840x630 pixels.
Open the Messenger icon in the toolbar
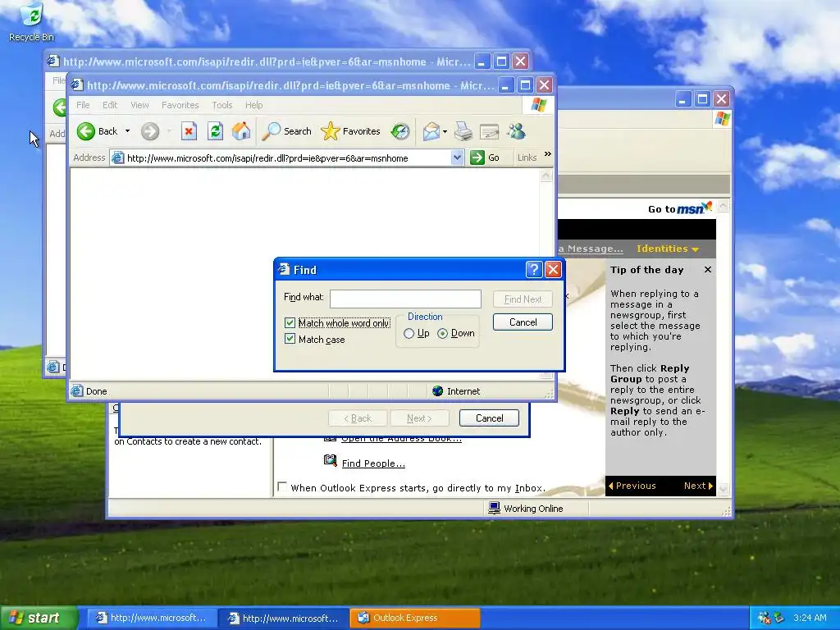[517, 131]
